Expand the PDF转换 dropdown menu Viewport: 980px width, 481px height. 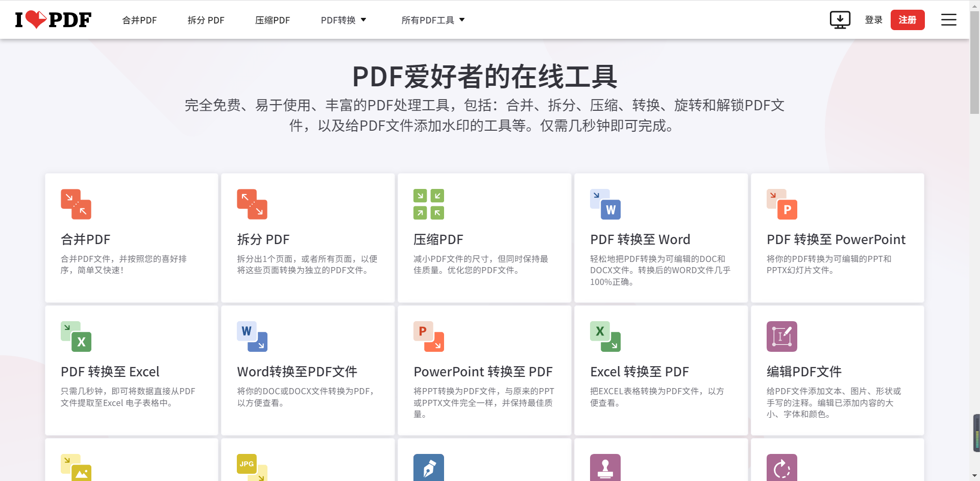click(x=343, y=19)
